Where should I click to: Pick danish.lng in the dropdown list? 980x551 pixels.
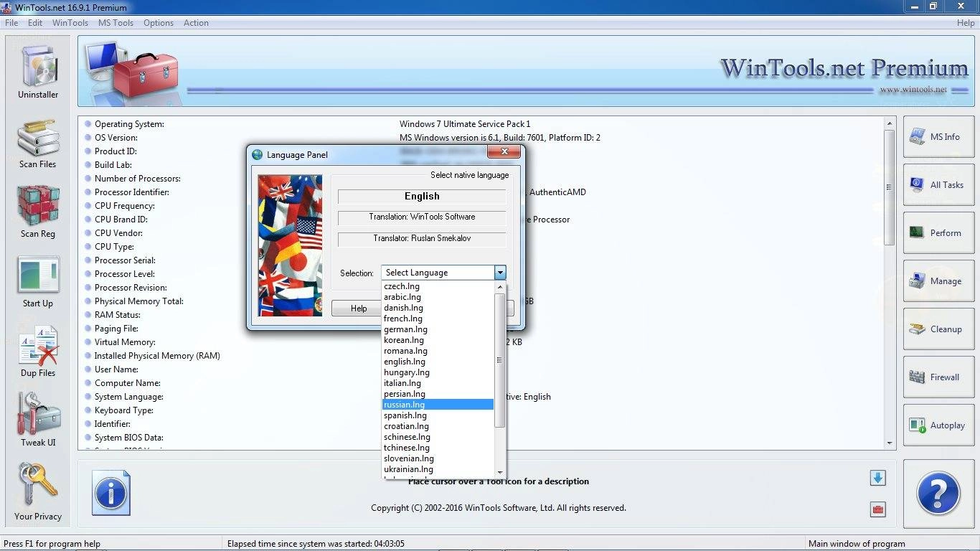click(x=438, y=308)
